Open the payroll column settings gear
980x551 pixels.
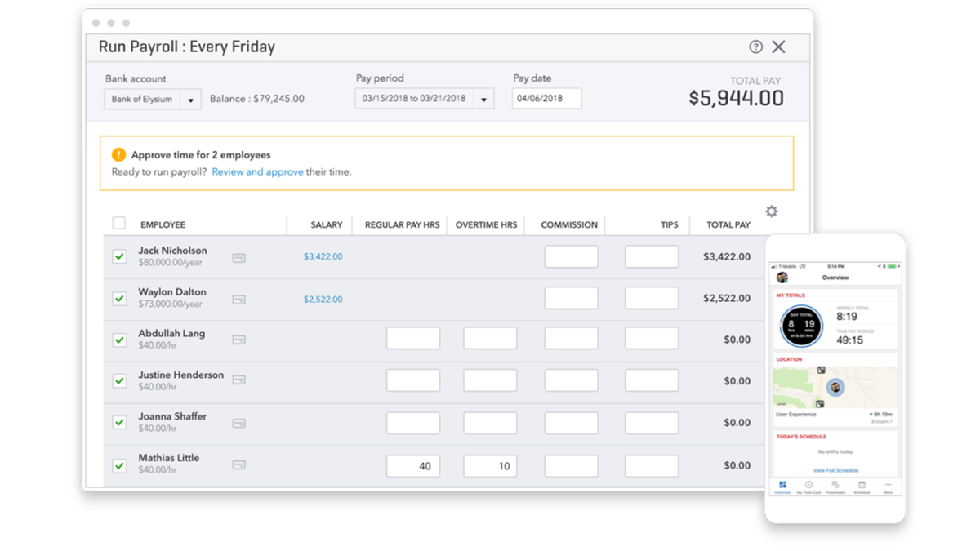point(772,211)
